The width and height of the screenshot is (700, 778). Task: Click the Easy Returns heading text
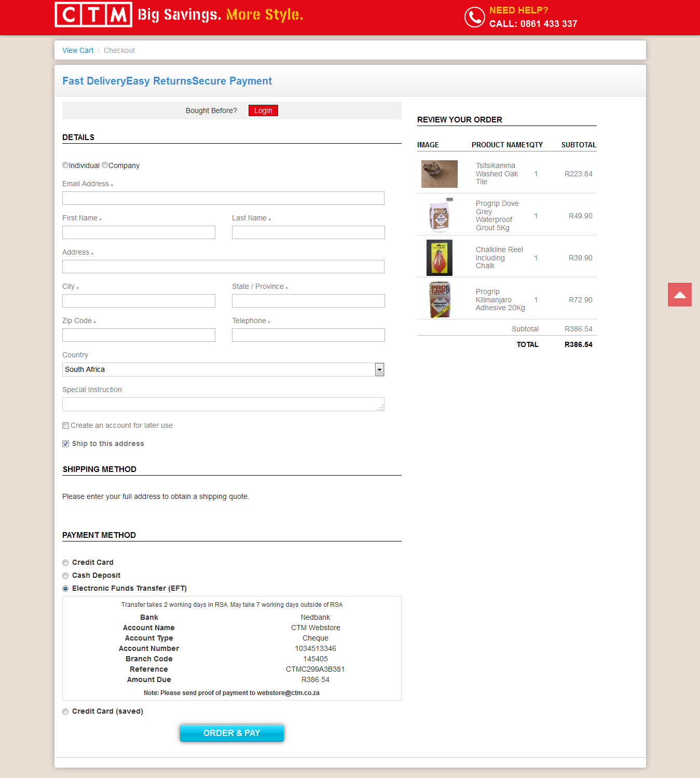(159, 81)
